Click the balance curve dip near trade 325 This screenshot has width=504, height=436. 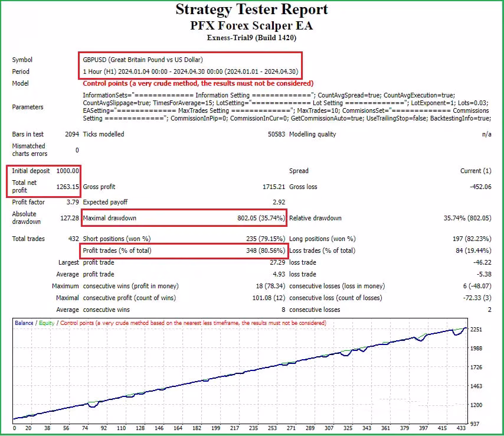tap(346, 354)
